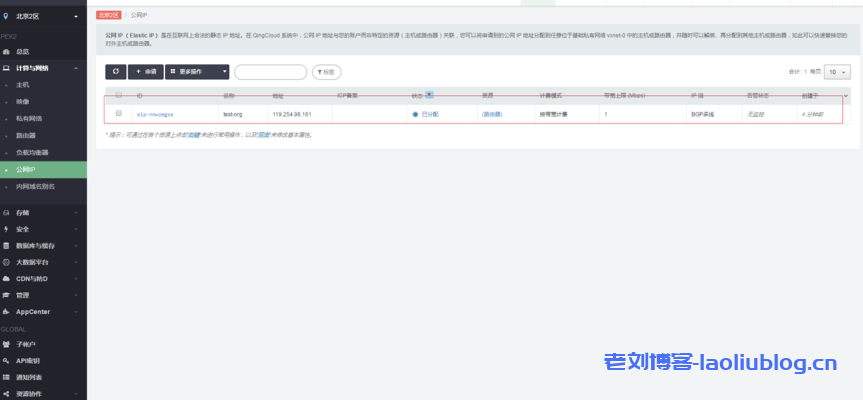Expand the table column settings chevron
863x400 pixels.
pyautogui.click(x=846, y=95)
